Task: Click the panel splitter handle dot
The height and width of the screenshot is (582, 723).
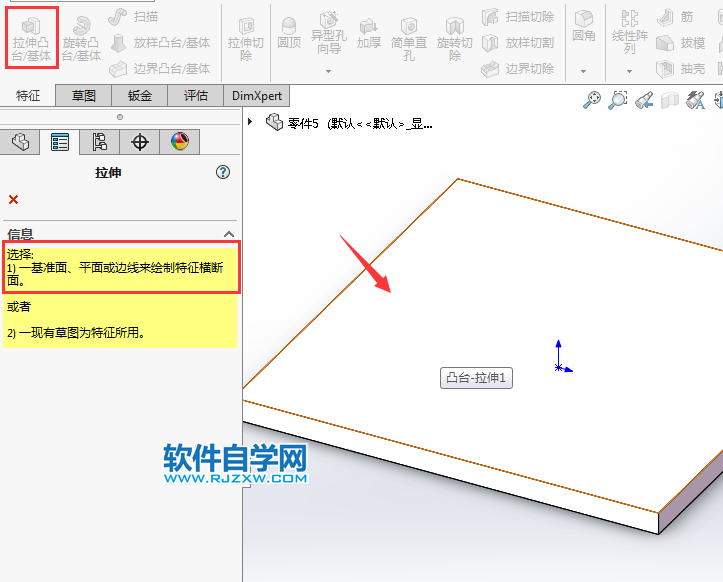Action: tap(120, 117)
